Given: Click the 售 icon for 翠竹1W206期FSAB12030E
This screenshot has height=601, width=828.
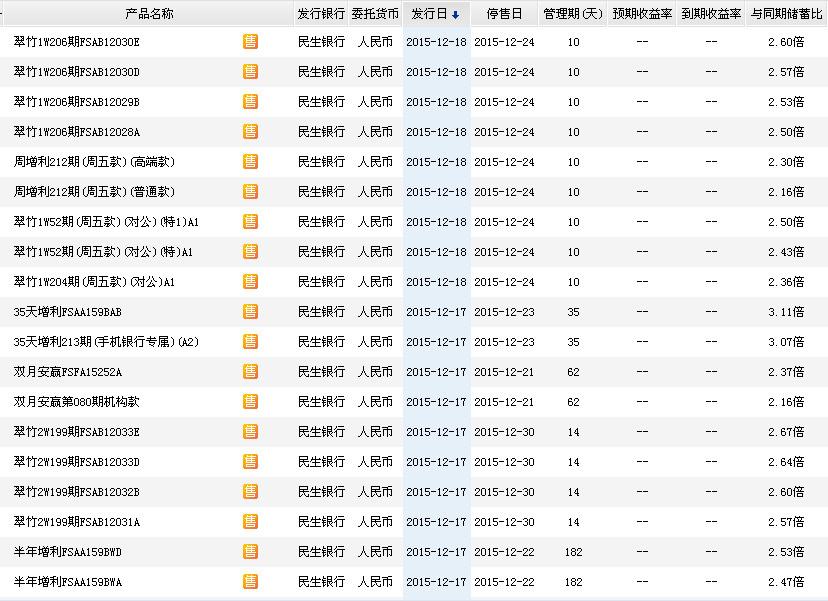Looking at the screenshot, I should (250, 42).
